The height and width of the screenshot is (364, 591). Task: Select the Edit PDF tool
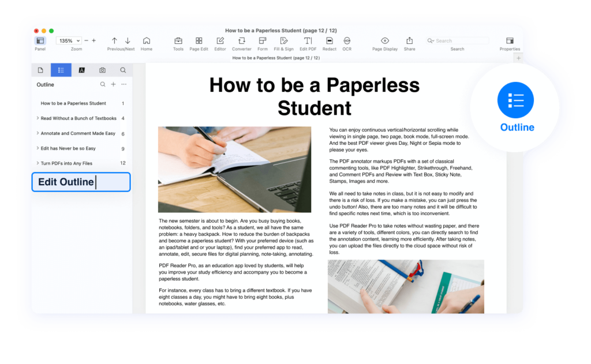pyautogui.click(x=308, y=41)
